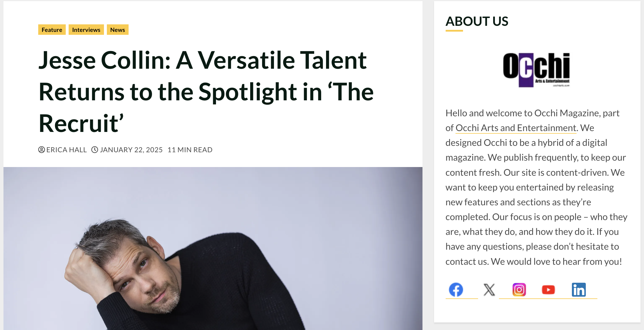644x330 pixels.
Task: Follow the Occhi Arts and Entertainment link
Action: [516, 128]
